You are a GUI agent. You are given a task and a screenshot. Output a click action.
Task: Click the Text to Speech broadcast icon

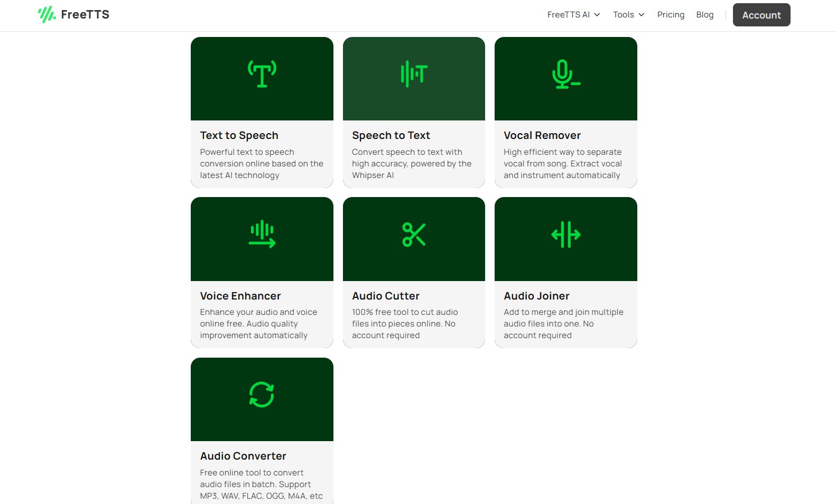pos(262,74)
